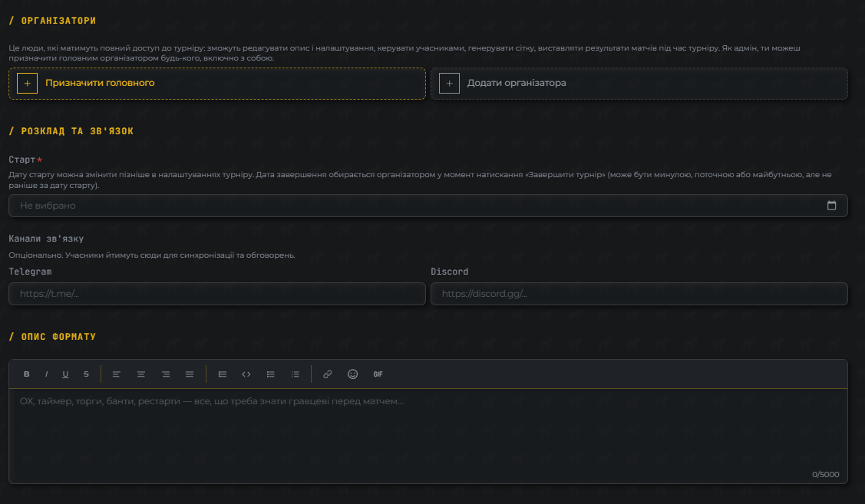Image resolution: width=865 pixels, height=504 pixels.
Task: Click into the format description text area
Action: (428, 436)
